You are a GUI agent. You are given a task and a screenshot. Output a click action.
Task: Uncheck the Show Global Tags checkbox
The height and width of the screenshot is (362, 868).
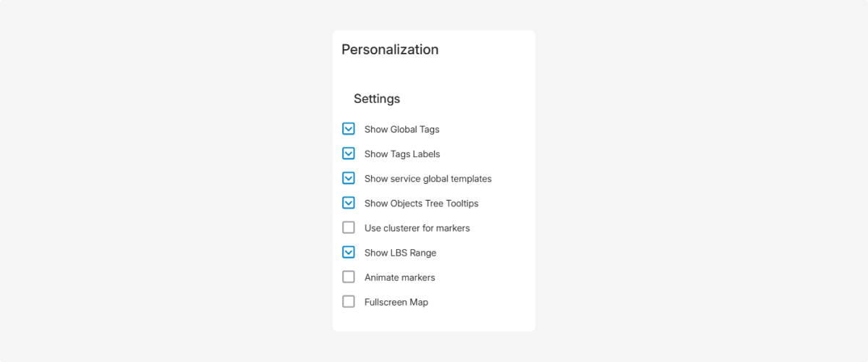[349, 129]
